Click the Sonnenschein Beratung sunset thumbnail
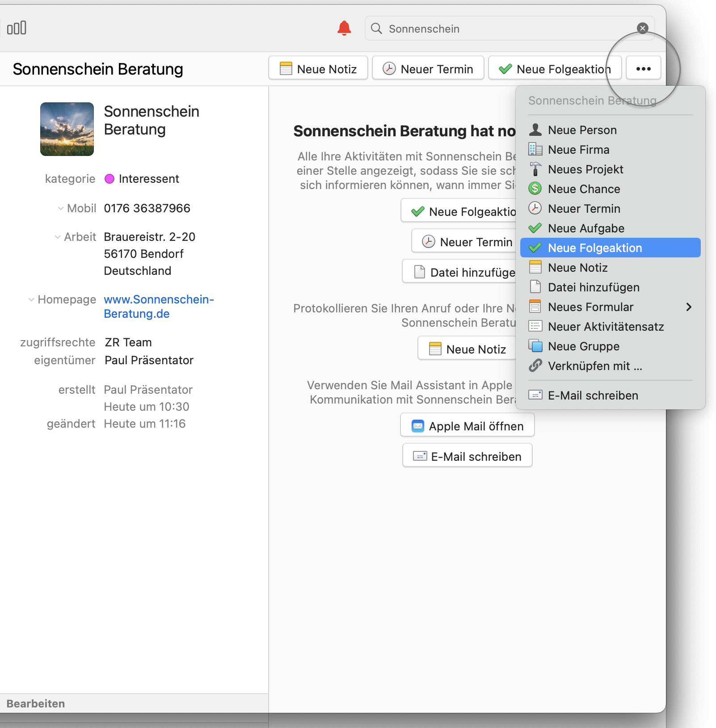Viewport: 716px width, 728px height. (67, 129)
